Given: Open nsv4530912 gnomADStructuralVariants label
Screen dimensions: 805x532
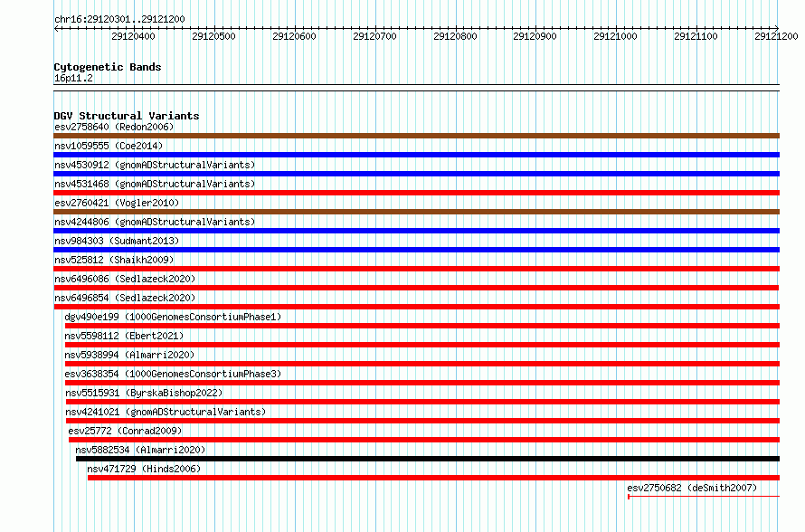Looking at the screenshot, I should pos(155,165).
